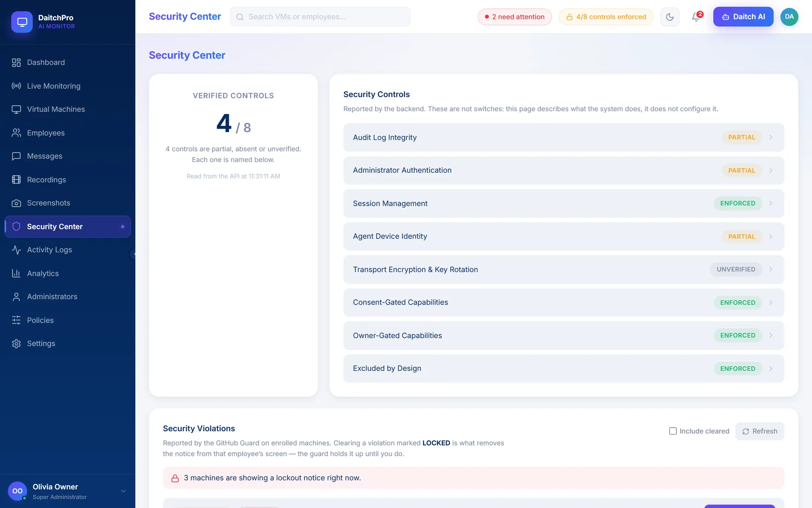Toggle dark mode with moon icon
Viewport: 812px width, 508px height.
click(x=670, y=17)
